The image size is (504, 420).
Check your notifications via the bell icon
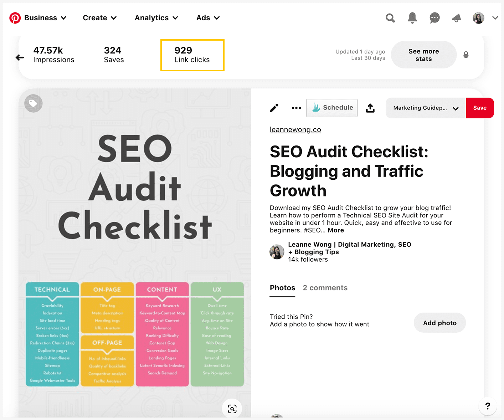(x=412, y=18)
